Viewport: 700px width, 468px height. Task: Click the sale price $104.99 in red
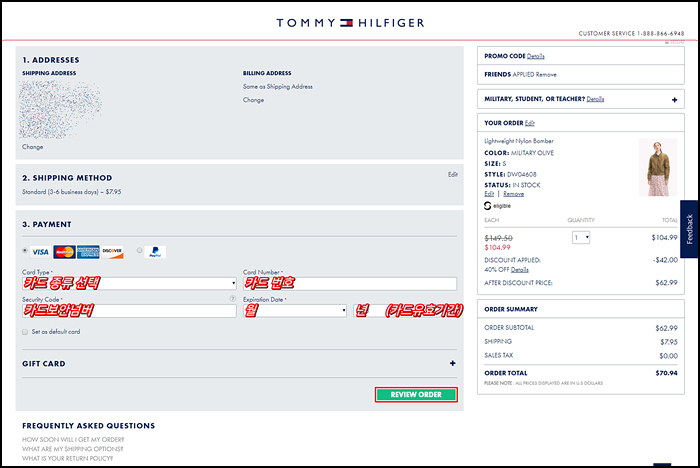tap(497, 247)
